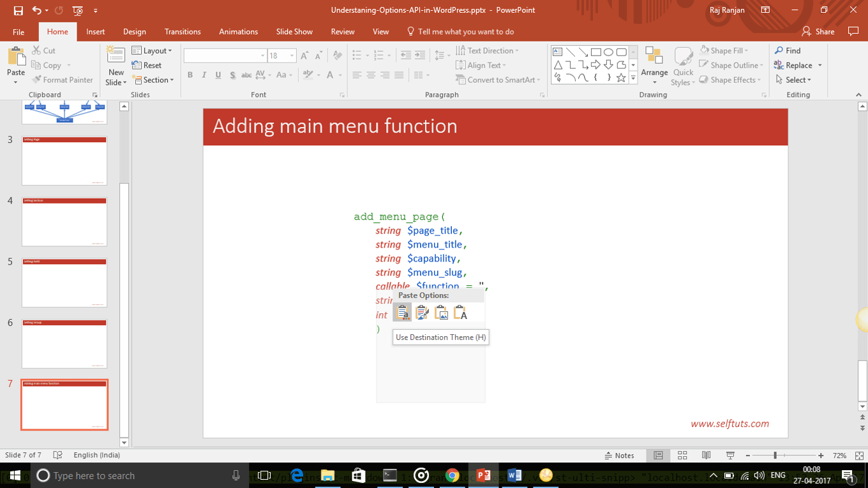Expand the Shape Fill dropdown

(x=724, y=50)
